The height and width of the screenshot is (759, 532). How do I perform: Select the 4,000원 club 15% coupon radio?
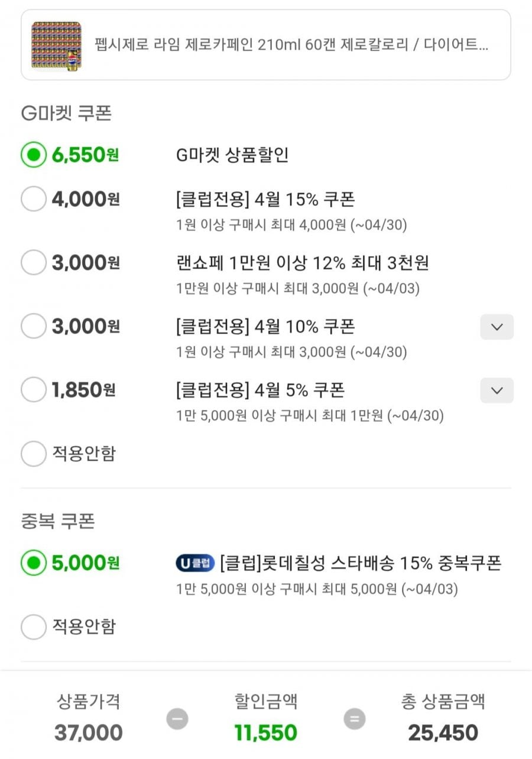click(34, 199)
